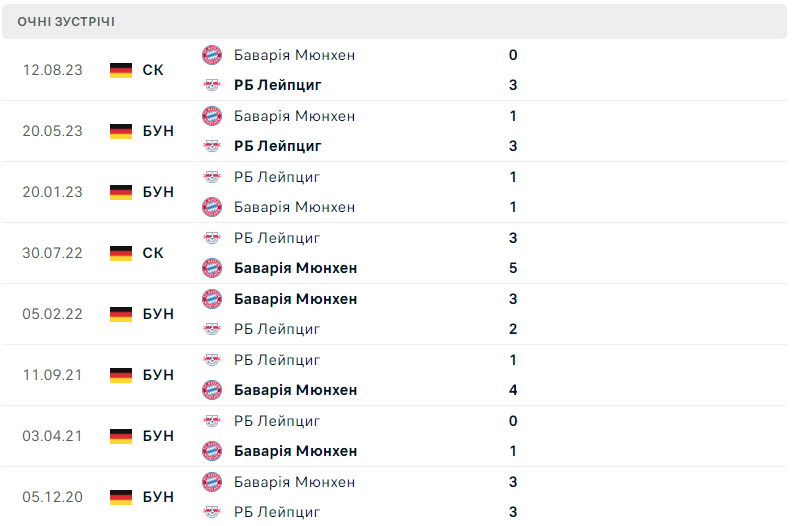Click Bayern's score 5 in 30.07.22 match

[x=513, y=268]
